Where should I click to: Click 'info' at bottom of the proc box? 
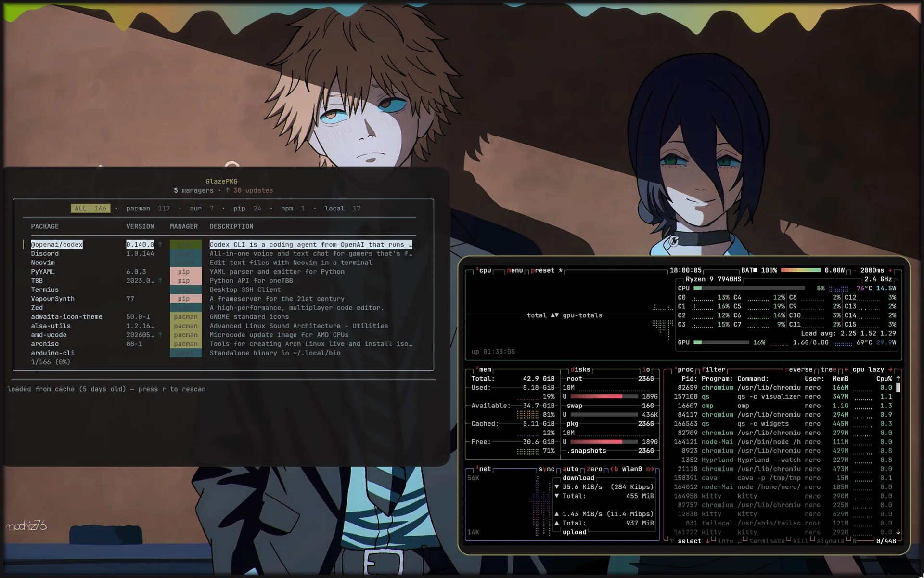(x=725, y=541)
